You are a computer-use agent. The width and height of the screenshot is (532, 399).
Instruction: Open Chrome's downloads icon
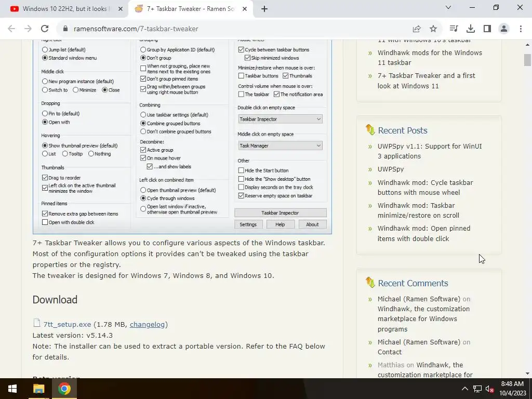coord(470,29)
